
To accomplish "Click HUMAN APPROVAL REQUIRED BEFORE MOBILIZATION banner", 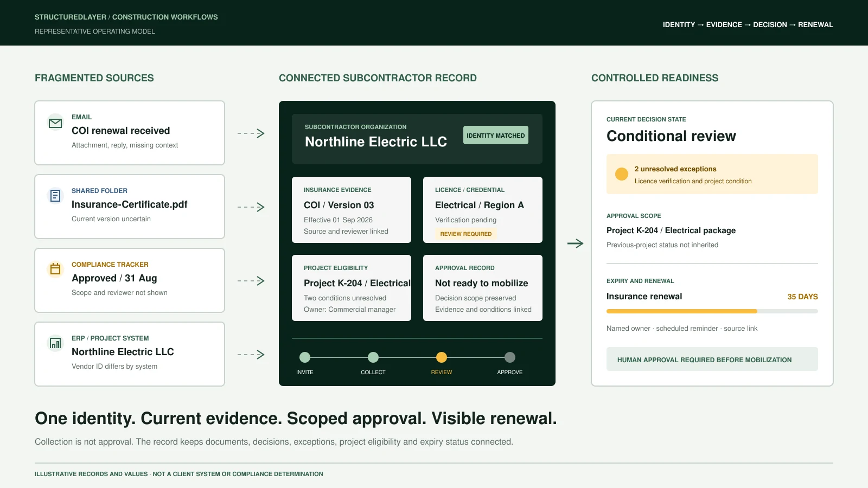I will coord(712,359).
